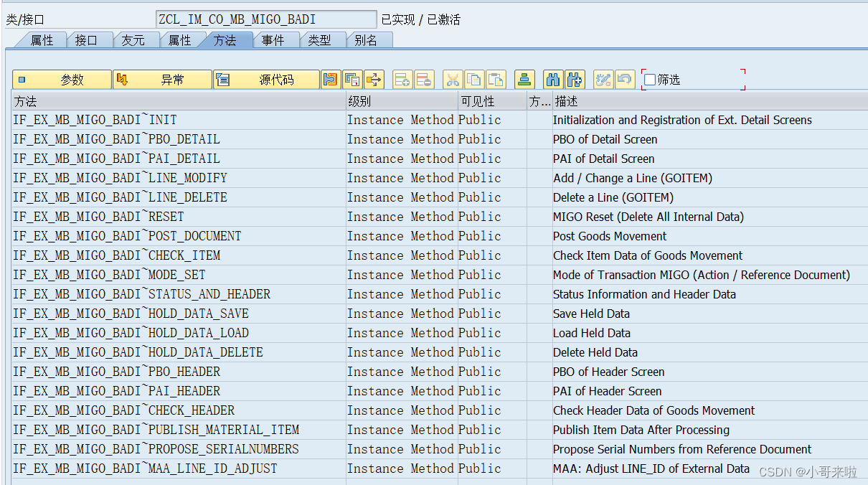Click the 描述 column header
The image size is (868, 485).
tap(709, 101)
